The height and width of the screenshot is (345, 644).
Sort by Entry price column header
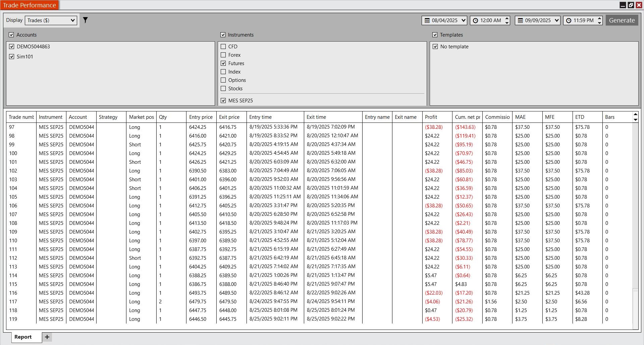coord(201,117)
